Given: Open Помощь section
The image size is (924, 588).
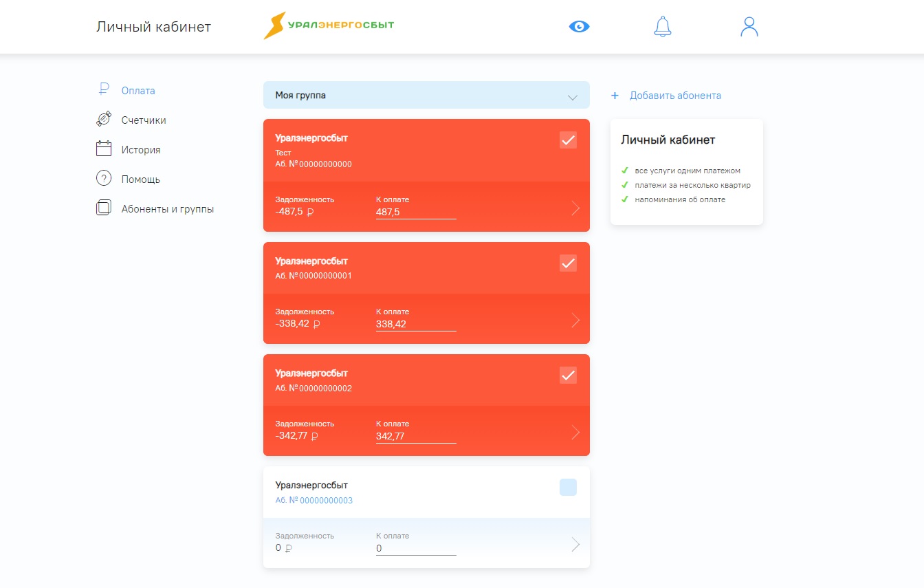Looking at the screenshot, I should tap(141, 179).
